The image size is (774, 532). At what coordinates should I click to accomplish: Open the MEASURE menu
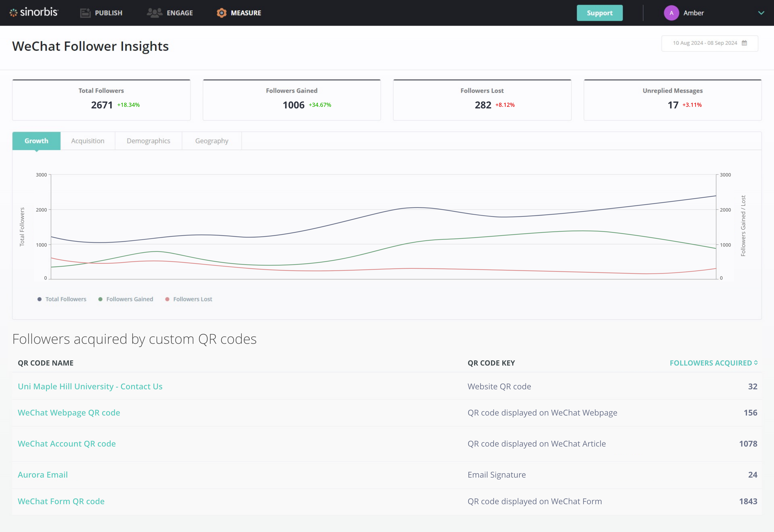[x=239, y=13]
